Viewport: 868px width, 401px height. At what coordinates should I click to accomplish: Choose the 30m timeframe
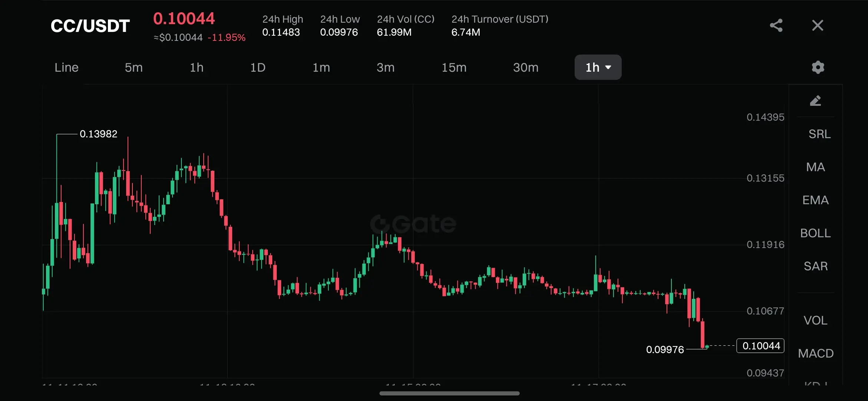(525, 67)
